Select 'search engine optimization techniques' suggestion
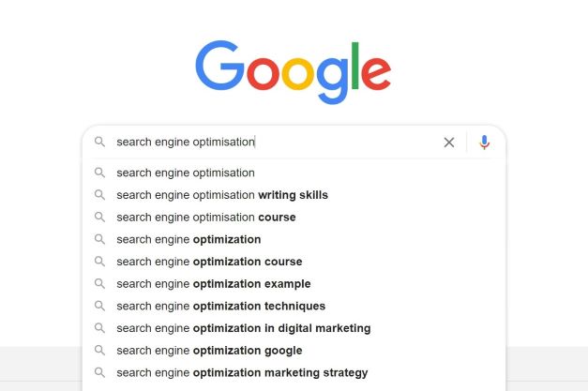Image resolution: width=588 pixels, height=391 pixels. click(x=294, y=306)
